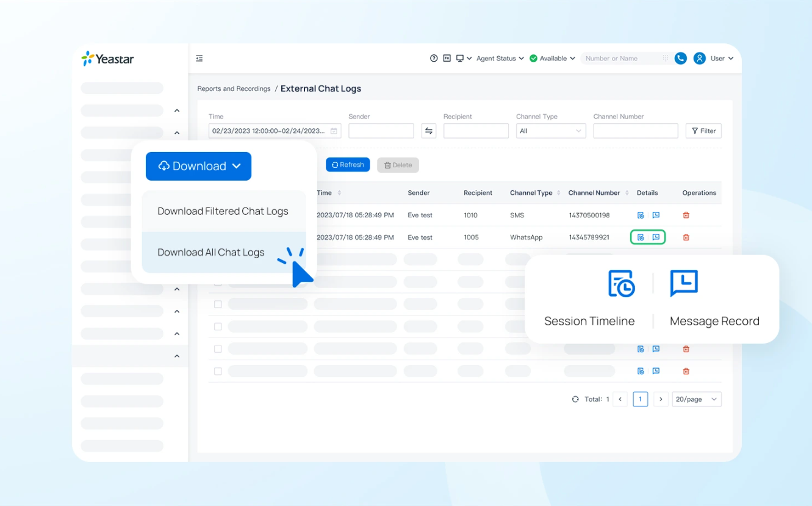
Task: Sort by the Time column arrows
Action: [x=339, y=193]
